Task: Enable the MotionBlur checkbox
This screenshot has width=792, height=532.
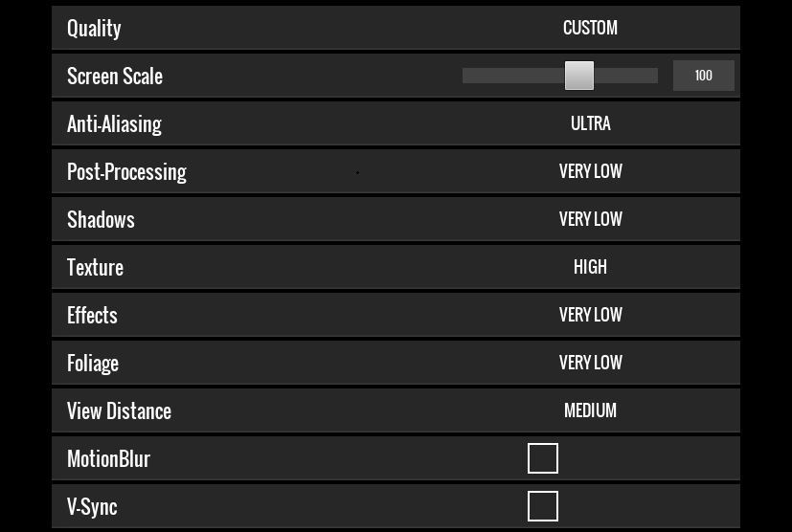Action: (543, 458)
